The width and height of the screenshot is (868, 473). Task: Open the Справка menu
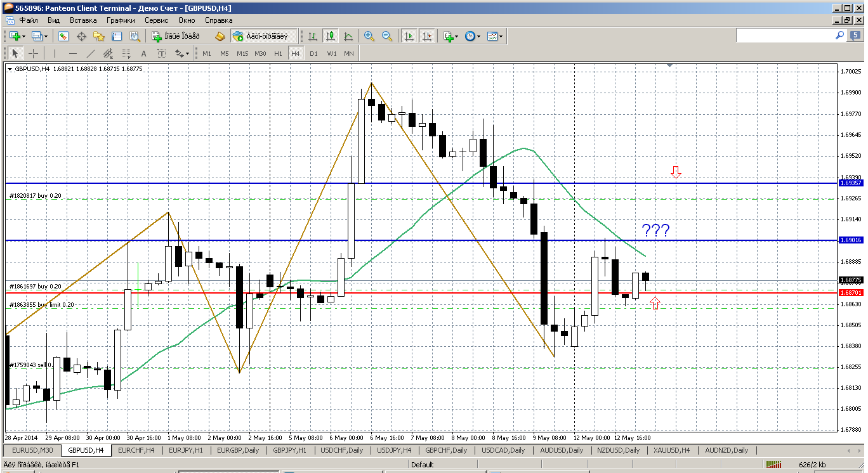(x=219, y=20)
